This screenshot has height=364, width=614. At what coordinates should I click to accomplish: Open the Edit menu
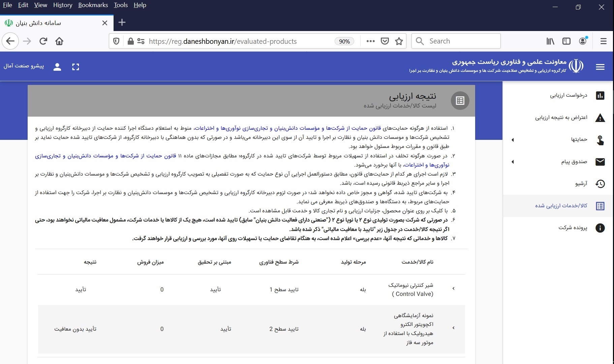[x=23, y=5]
